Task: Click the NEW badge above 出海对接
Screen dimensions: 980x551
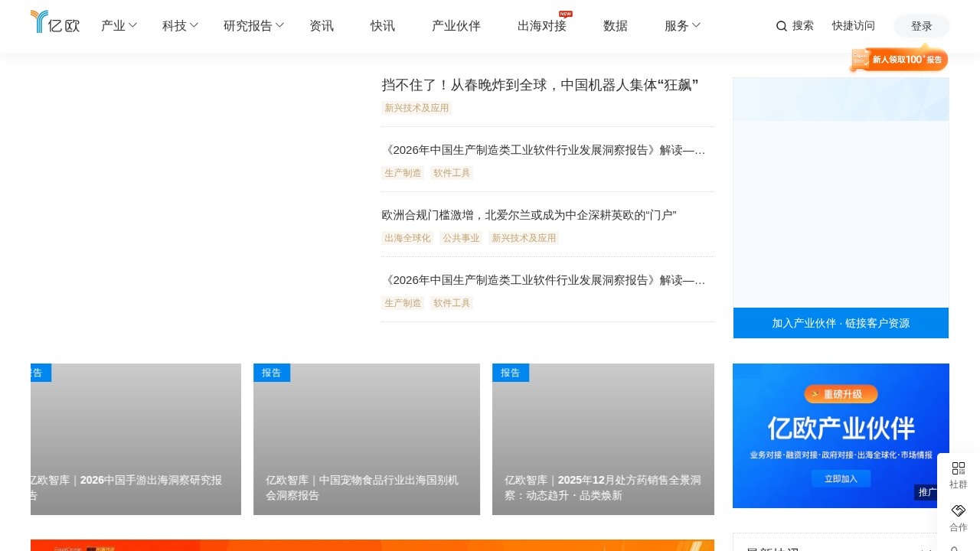Action: click(x=564, y=13)
